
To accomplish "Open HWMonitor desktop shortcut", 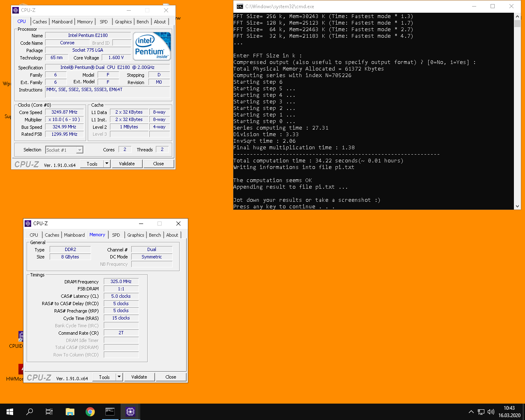I will pyautogui.click(x=14, y=372).
